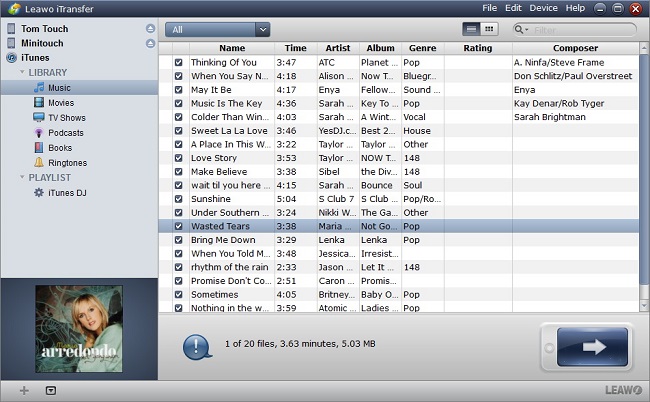Select the Ringtones bell icon

[x=39, y=162]
